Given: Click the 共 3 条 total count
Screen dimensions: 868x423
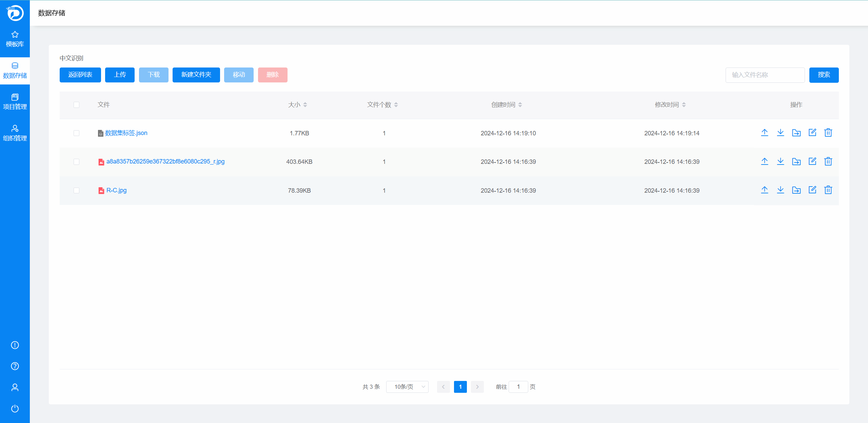Looking at the screenshot, I should coord(371,387).
